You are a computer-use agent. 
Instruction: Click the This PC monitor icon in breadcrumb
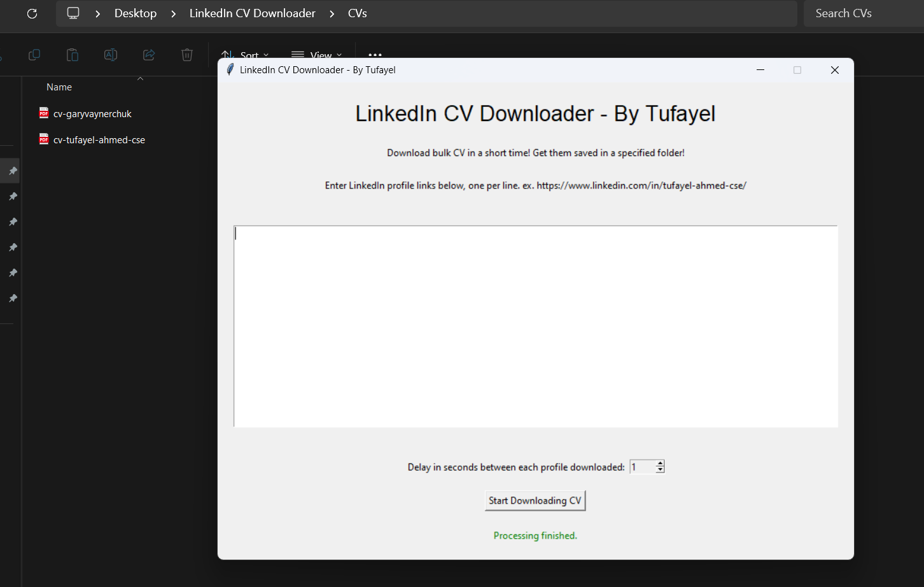[73, 13]
